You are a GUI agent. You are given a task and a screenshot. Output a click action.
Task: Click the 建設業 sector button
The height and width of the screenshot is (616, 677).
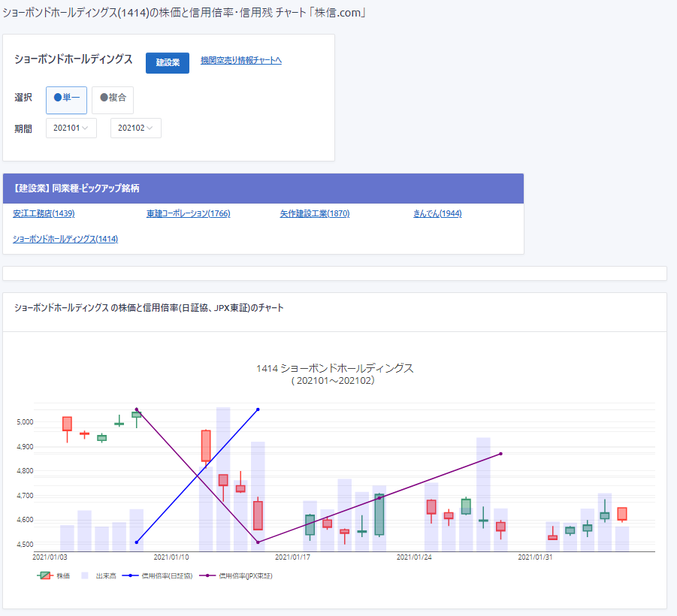[x=168, y=62]
